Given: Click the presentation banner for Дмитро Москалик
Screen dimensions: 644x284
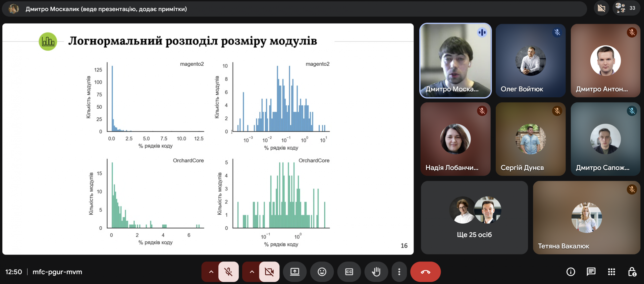Looking at the screenshot, I should (x=106, y=9).
